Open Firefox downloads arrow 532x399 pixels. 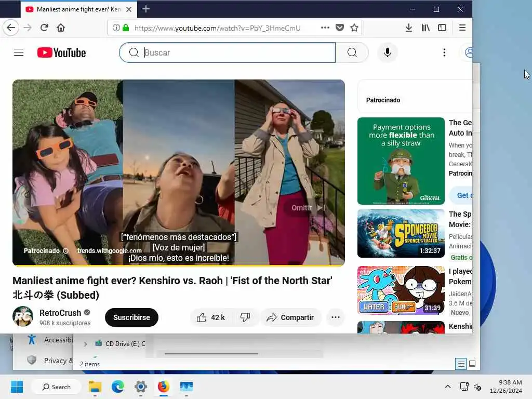pyautogui.click(x=409, y=28)
